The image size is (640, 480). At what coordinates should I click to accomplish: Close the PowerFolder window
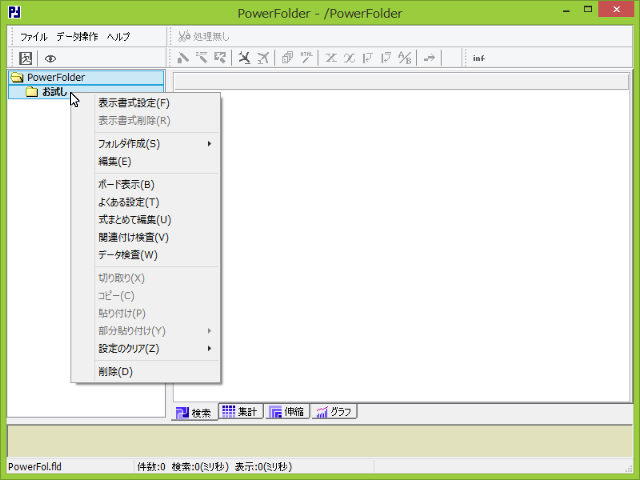(616, 9)
